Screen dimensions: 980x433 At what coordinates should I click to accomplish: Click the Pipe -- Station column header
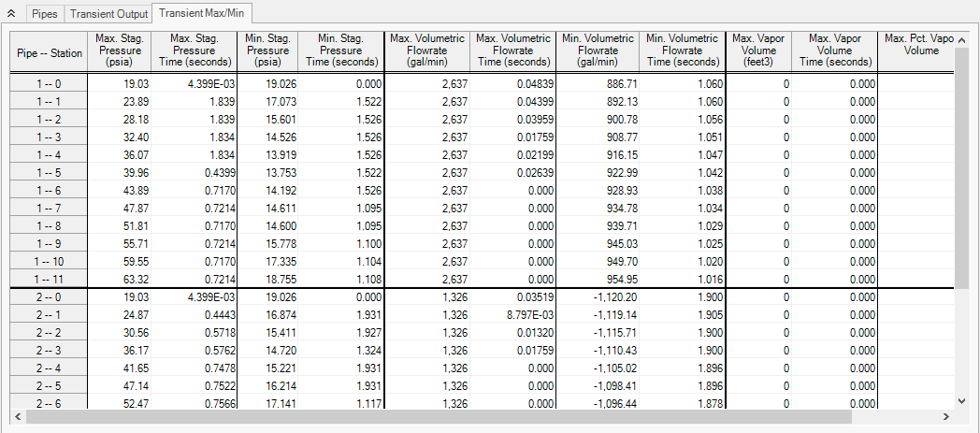pos(49,53)
